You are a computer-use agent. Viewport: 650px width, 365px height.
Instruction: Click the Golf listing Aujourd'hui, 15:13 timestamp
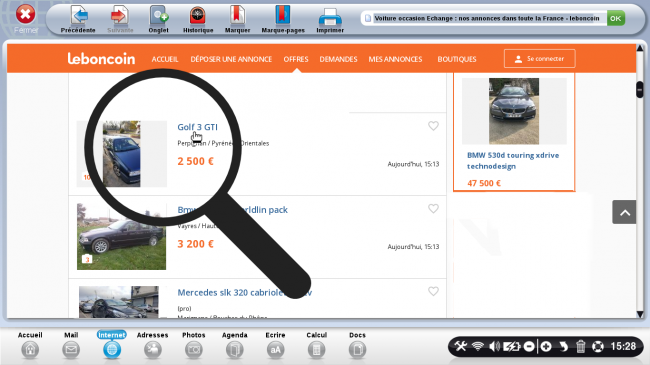click(x=413, y=164)
